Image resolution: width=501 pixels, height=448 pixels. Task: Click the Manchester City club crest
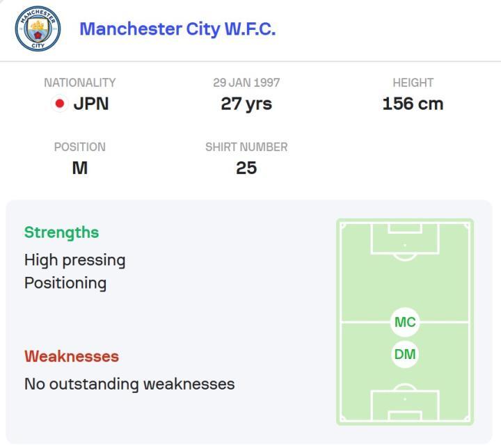tap(38, 29)
